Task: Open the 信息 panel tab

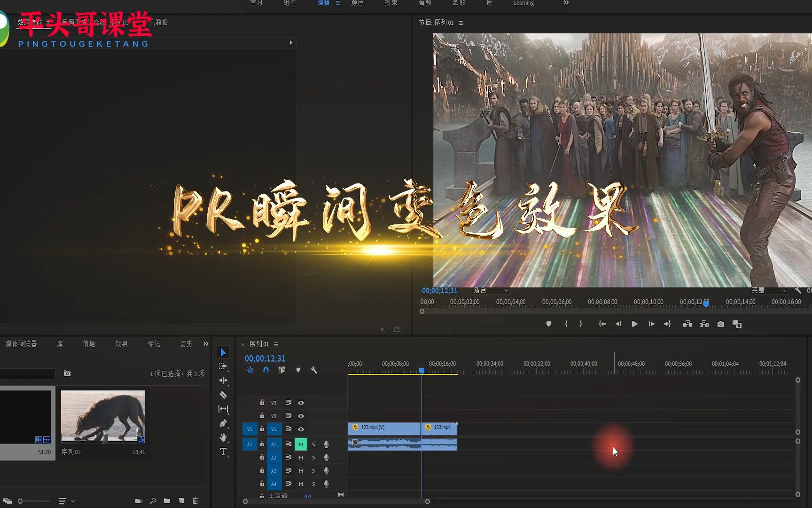Action: pyautogui.click(x=89, y=344)
